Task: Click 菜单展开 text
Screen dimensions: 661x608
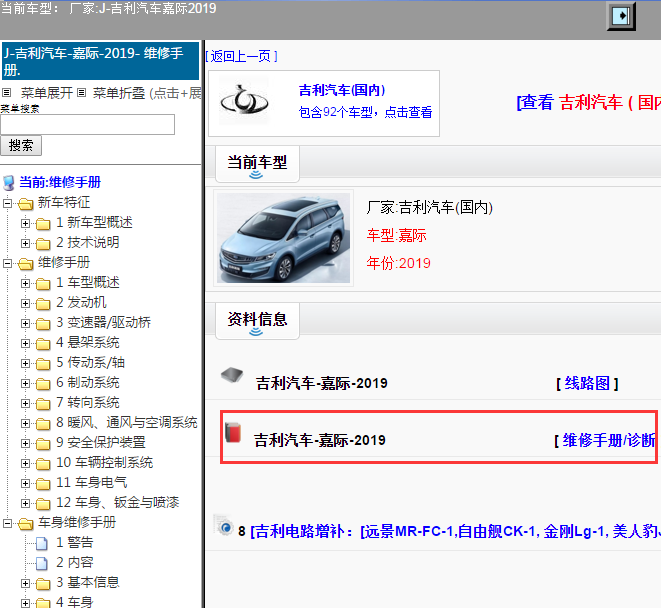Action: click(47, 93)
